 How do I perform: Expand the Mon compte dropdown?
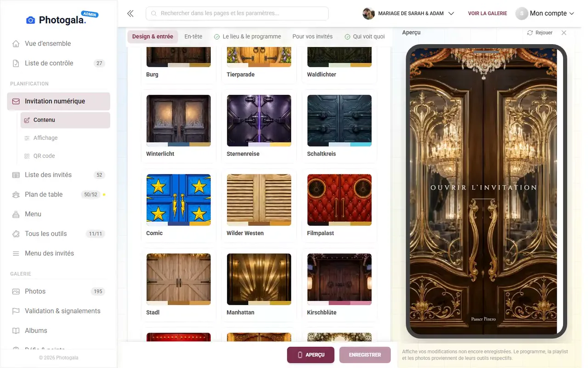(545, 13)
